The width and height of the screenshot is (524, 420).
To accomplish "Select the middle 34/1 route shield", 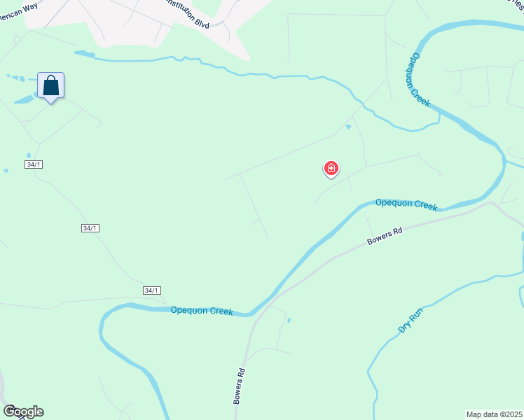I will (90, 228).
